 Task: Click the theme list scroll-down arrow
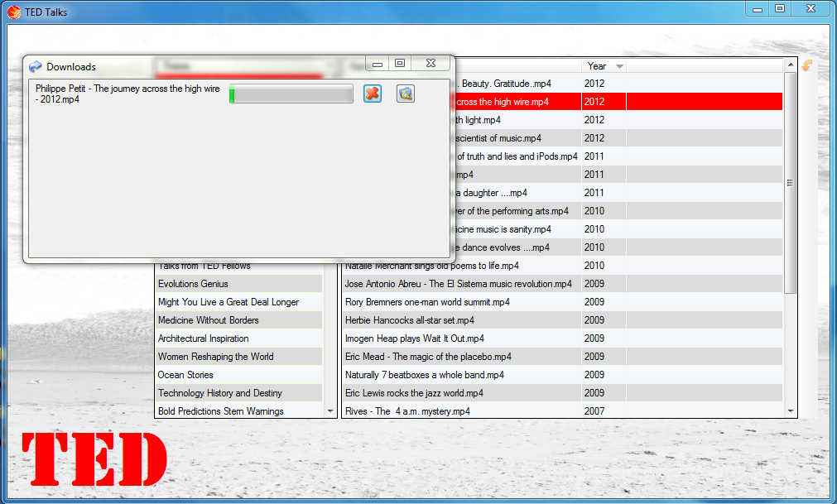(330, 411)
